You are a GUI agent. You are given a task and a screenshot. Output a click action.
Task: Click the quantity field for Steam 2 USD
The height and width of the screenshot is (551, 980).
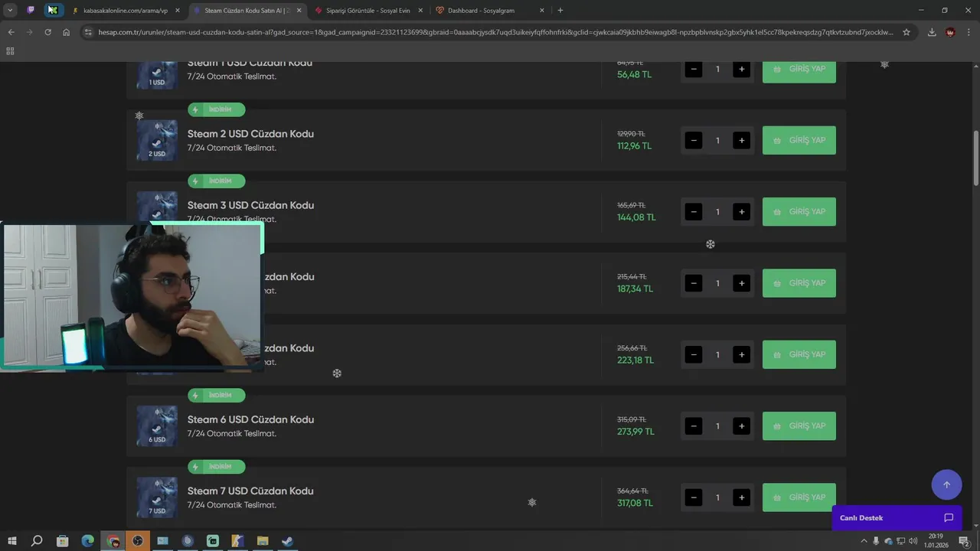tap(717, 141)
